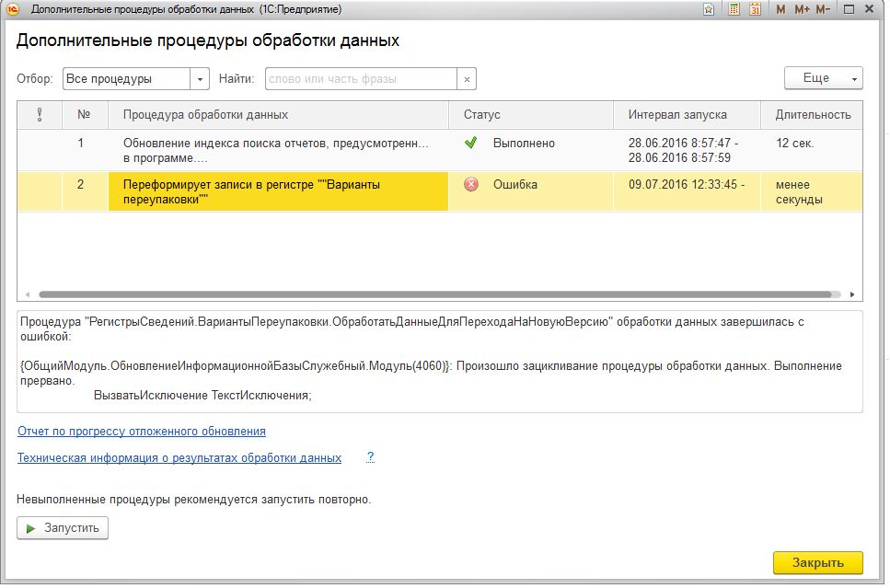The image size is (890, 588).
Task: Clear the search field with the x button
Action: coord(467,79)
